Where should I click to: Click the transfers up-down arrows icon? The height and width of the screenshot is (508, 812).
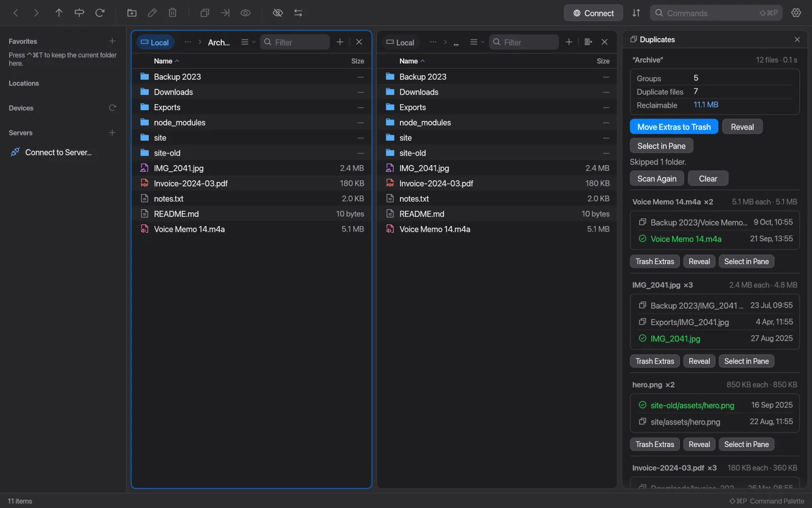(x=636, y=13)
